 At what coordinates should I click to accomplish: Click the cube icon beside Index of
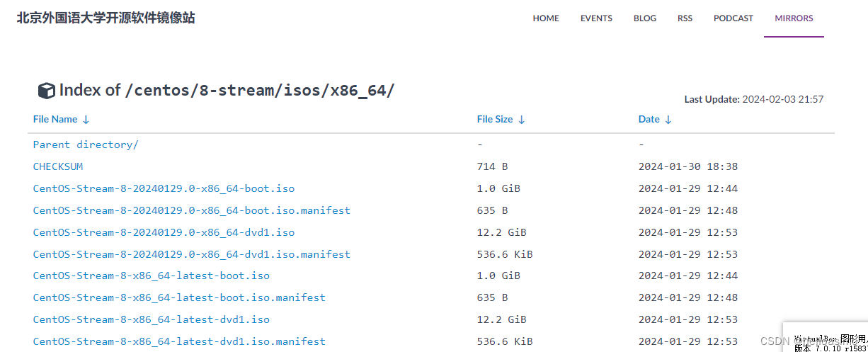(x=47, y=91)
